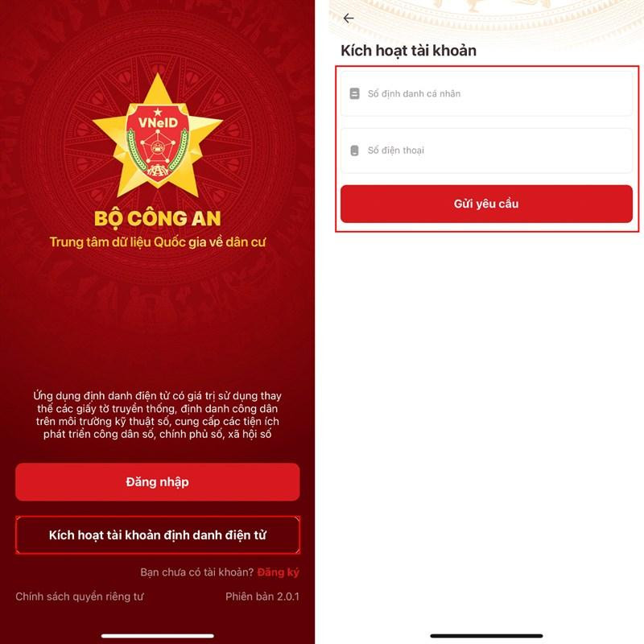Tap the back arrow icon

coord(349,18)
